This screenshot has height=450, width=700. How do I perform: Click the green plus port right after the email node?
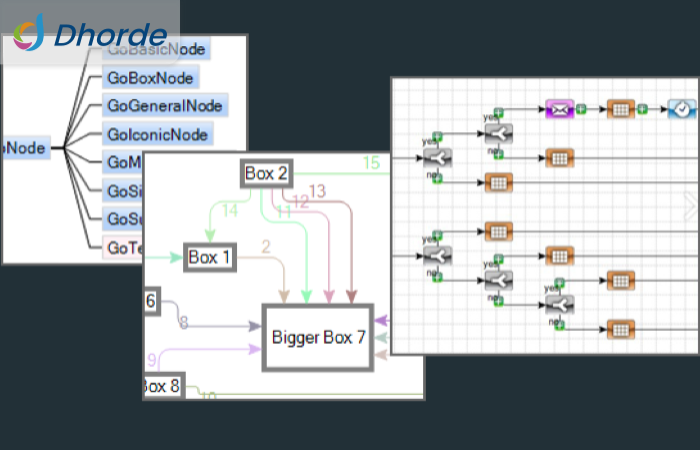pyautogui.click(x=581, y=109)
